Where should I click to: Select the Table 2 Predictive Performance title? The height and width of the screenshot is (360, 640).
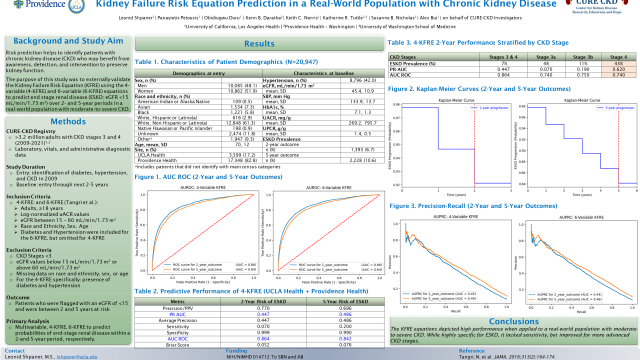251,291
